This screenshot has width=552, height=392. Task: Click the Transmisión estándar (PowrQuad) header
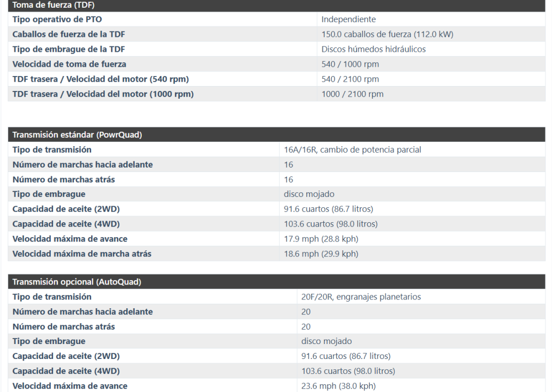coord(77,135)
